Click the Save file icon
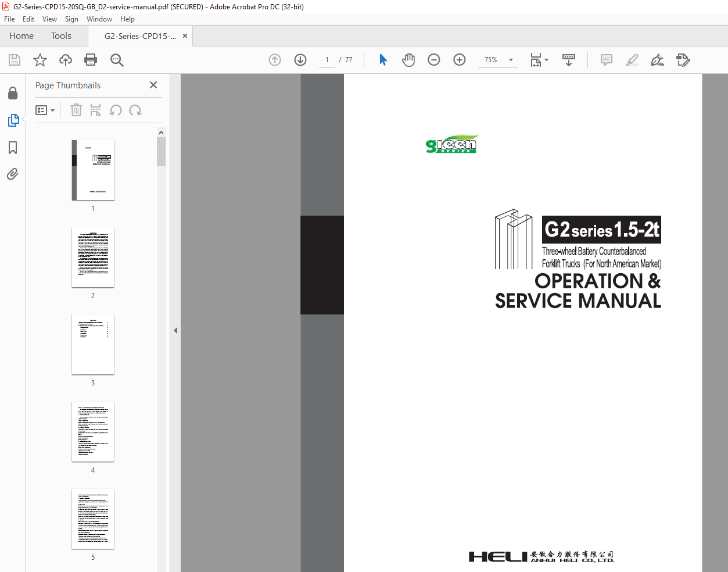The height and width of the screenshot is (572, 728). coord(15,60)
